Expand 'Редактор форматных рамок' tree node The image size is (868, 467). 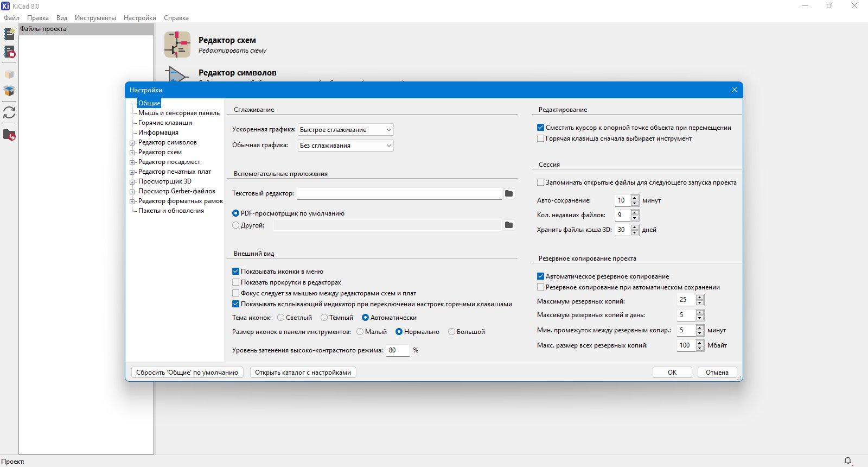(132, 201)
